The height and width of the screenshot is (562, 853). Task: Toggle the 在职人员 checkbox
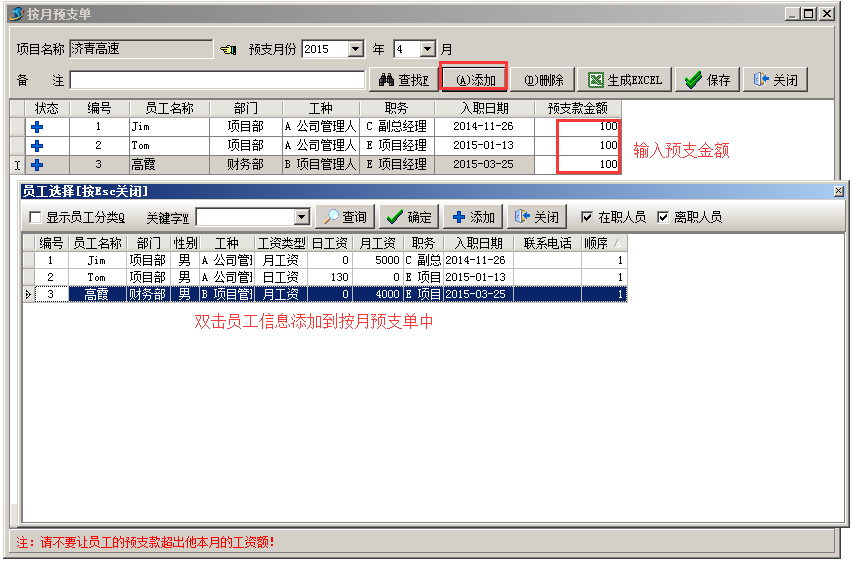coord(587,217)
